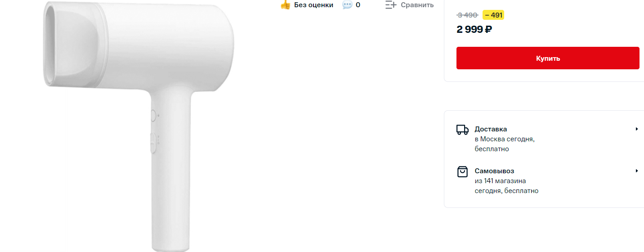This screenshot has height=252, width=644.
Task: Click the yellow −491 discount badge
Action: (493, 15)
